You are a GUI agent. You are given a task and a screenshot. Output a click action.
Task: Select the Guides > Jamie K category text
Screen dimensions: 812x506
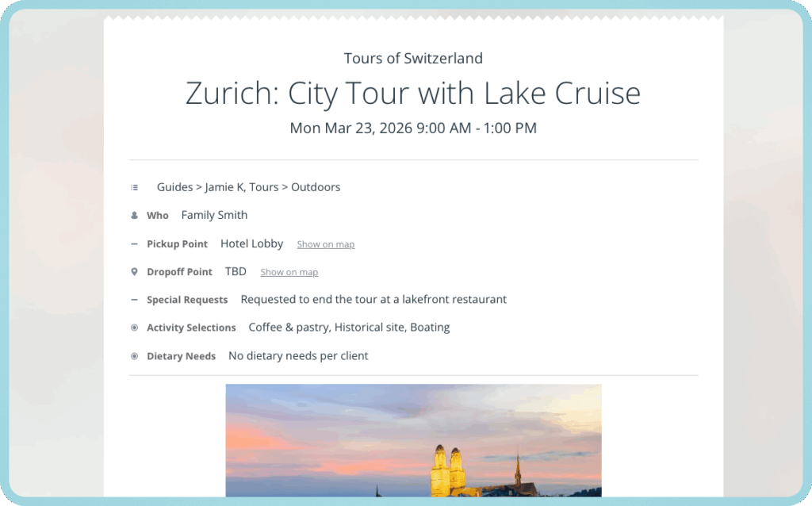coord(248,187)
